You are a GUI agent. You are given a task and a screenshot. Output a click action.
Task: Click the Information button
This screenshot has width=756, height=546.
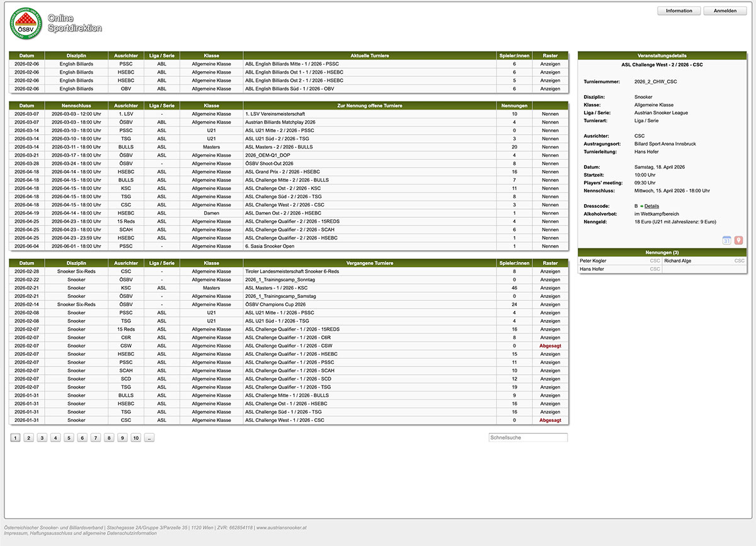pyautogui.click(x=679, y=11)
